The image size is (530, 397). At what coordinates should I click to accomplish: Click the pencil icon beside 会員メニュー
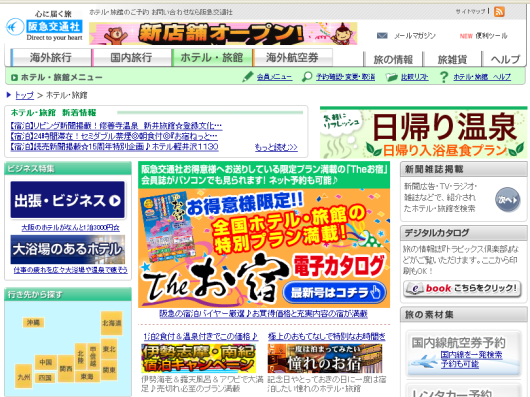pyautogui.click(x=248, y=77)
